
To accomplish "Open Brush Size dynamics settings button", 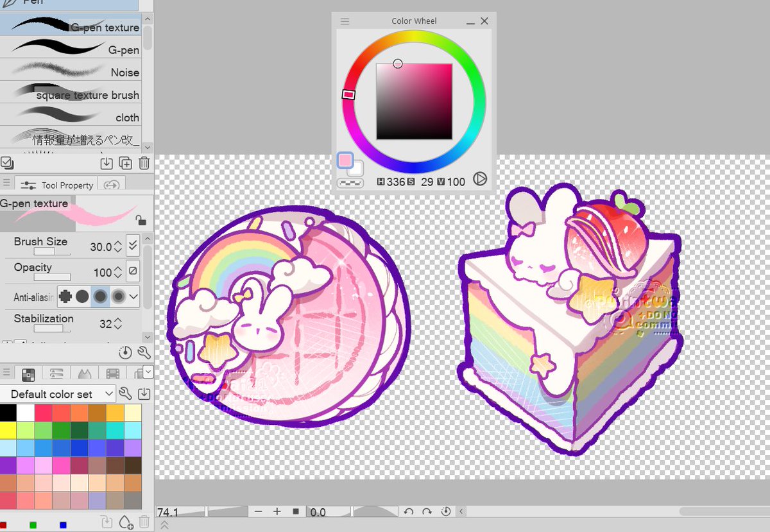I will point(133,245).
